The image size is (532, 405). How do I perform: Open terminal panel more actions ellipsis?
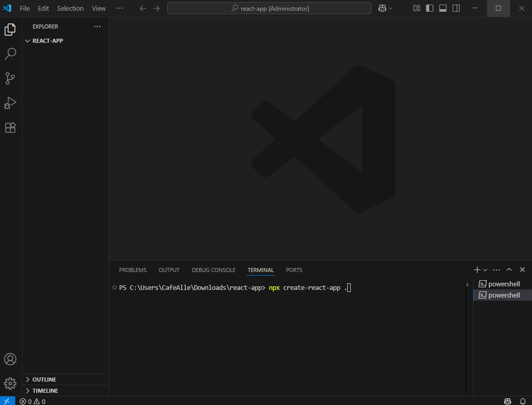tap(496, 270)
